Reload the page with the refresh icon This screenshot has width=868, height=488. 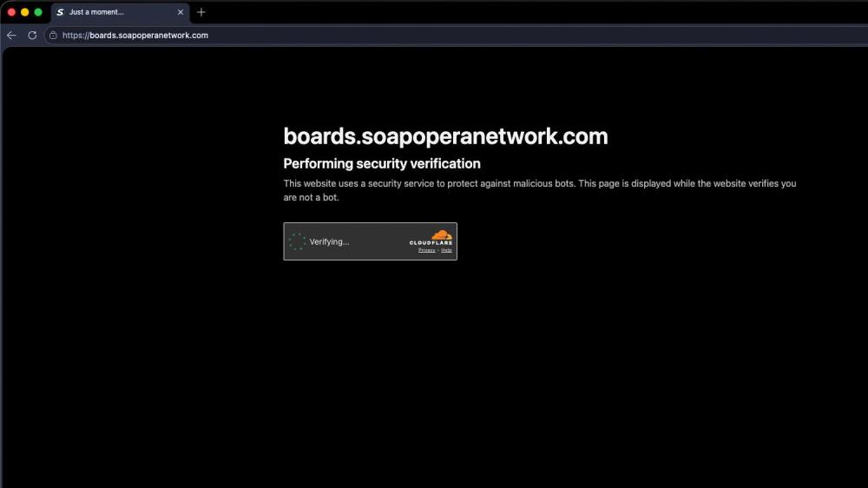click(32, 35)
